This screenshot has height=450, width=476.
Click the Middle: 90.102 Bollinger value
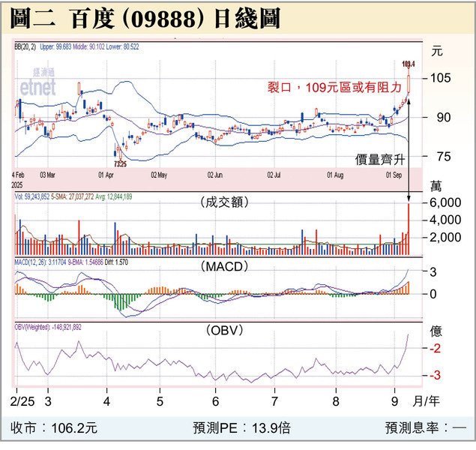click(88, 47)
